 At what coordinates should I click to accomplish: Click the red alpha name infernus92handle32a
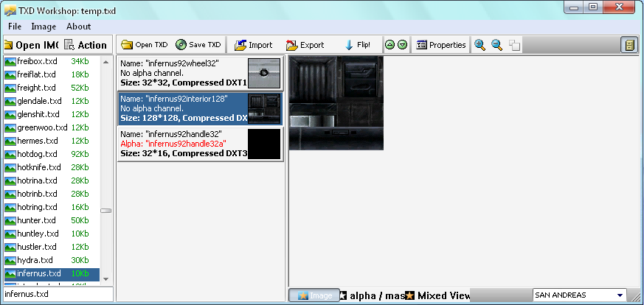click(173, 144)
